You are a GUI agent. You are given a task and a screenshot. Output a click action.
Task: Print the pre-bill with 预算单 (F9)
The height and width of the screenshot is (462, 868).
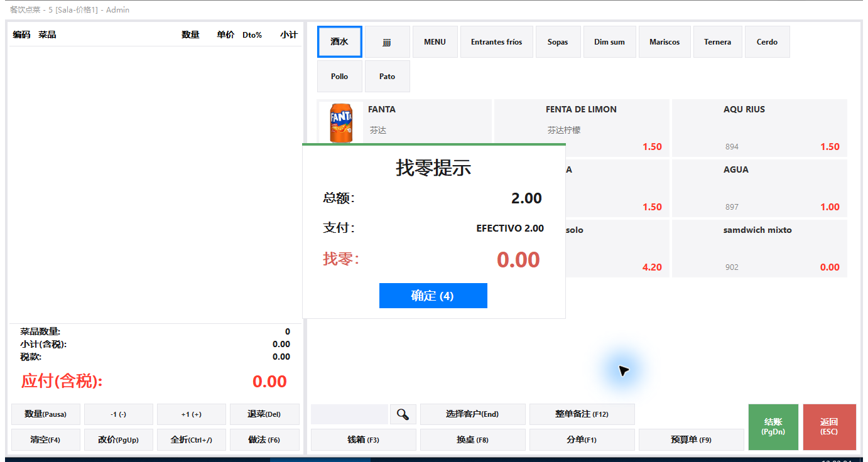[x=692, y=440]
